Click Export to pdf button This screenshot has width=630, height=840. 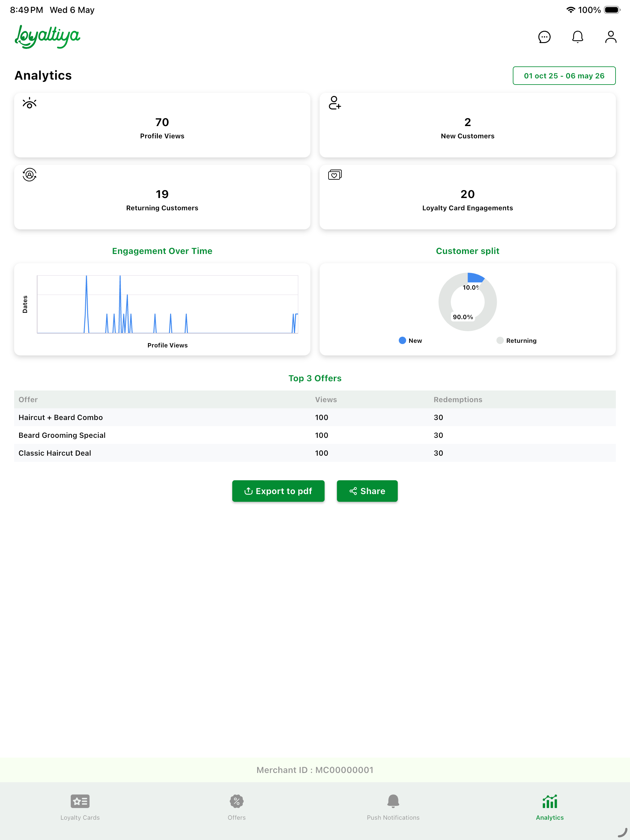coord(278,491)
